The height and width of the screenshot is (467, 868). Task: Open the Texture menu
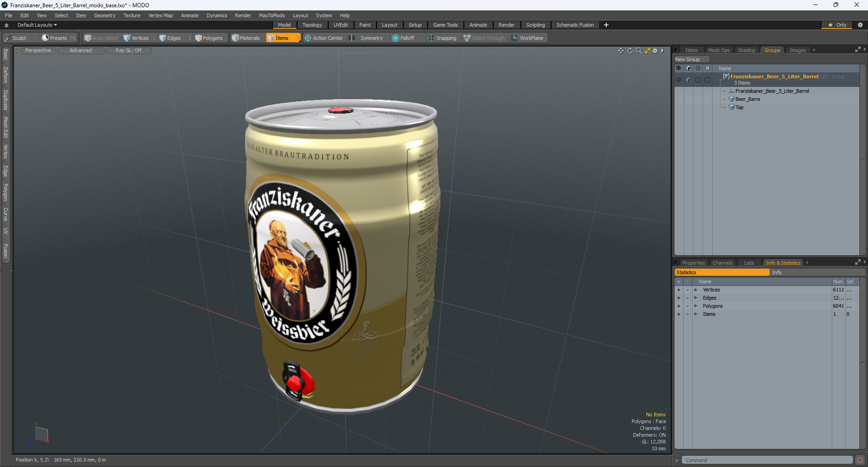pyautogui.click(x=132, y=15)
